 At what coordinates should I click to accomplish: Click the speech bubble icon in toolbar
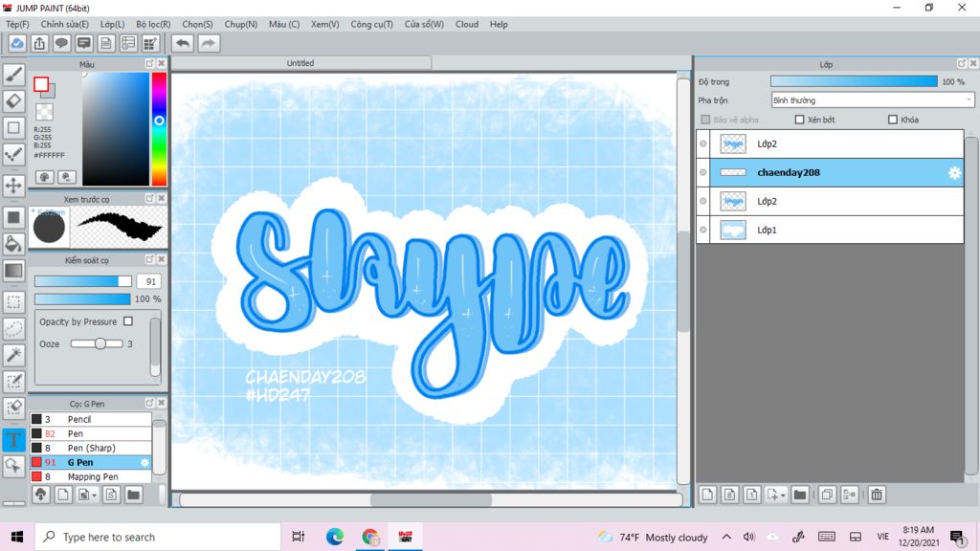61,43
